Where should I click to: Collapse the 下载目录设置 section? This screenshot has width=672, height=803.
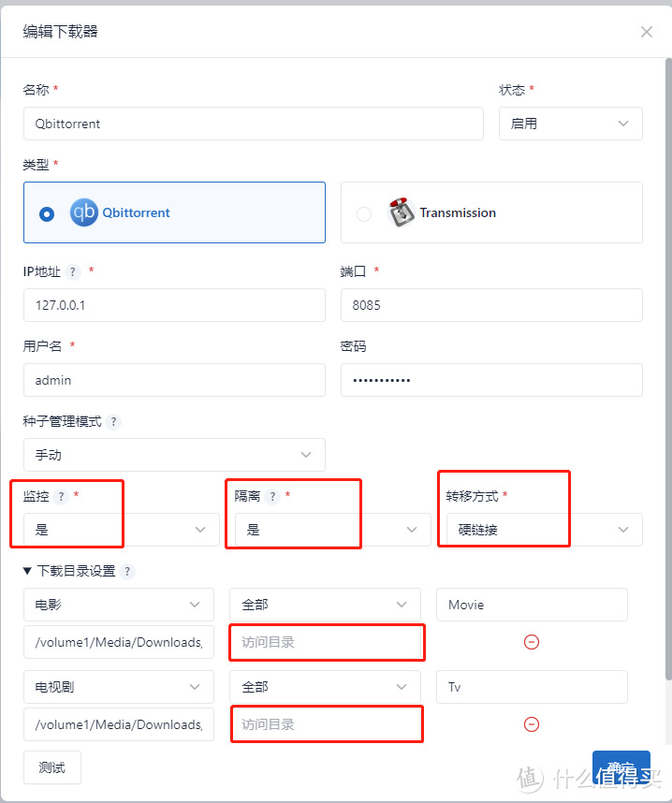click(x=28, y=571)
